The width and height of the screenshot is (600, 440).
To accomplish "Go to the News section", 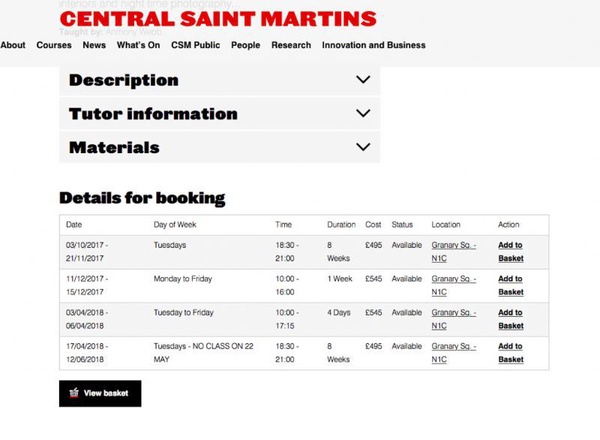I will [94, 45].
